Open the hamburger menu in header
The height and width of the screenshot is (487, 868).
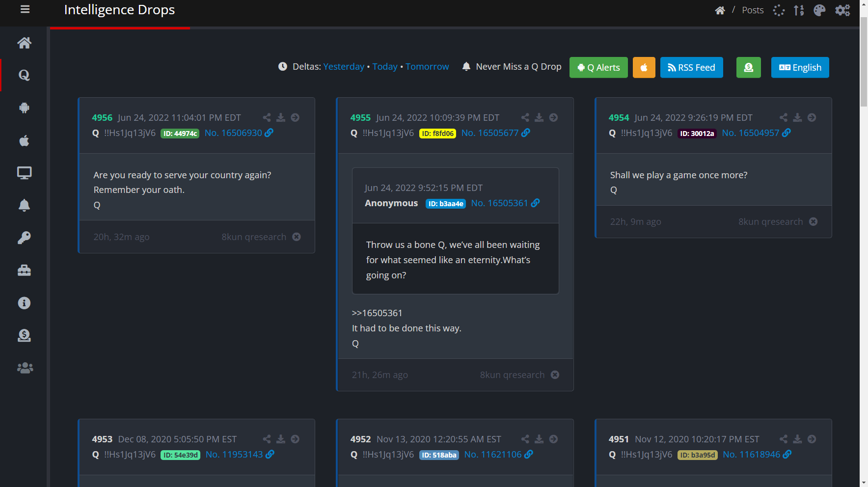click(25, 9)
